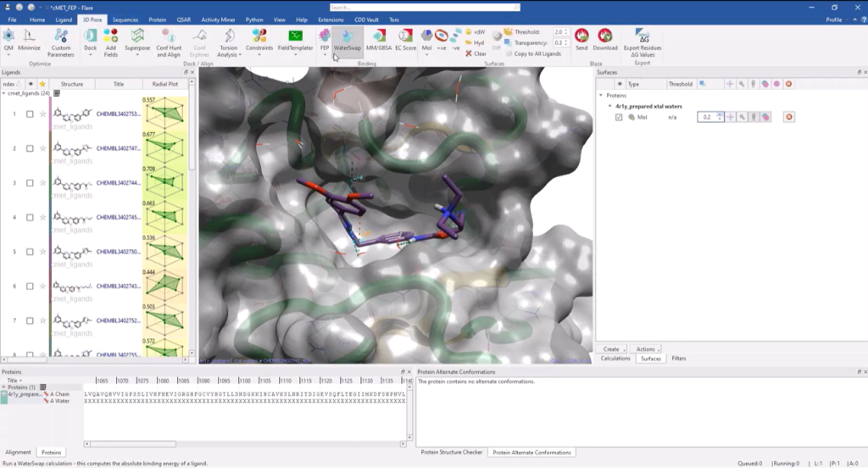Run the Minimize tool
868x468 pixels.
click(x=30, y=40)
